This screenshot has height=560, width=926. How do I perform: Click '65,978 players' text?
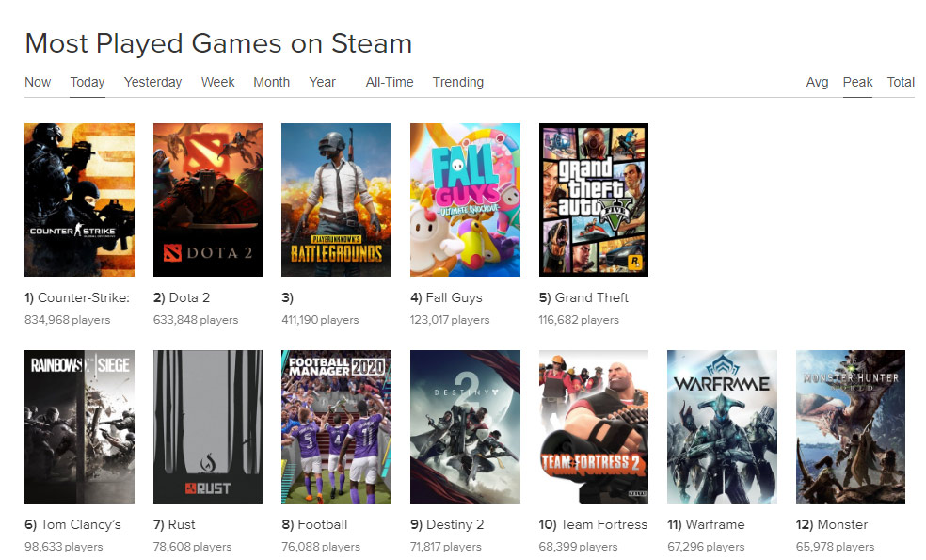[835, 547]
